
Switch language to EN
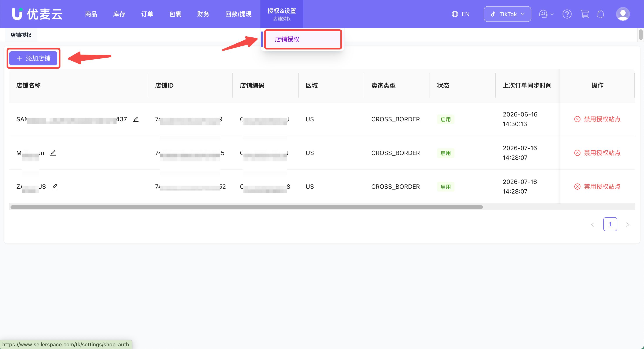coord(465,14)
